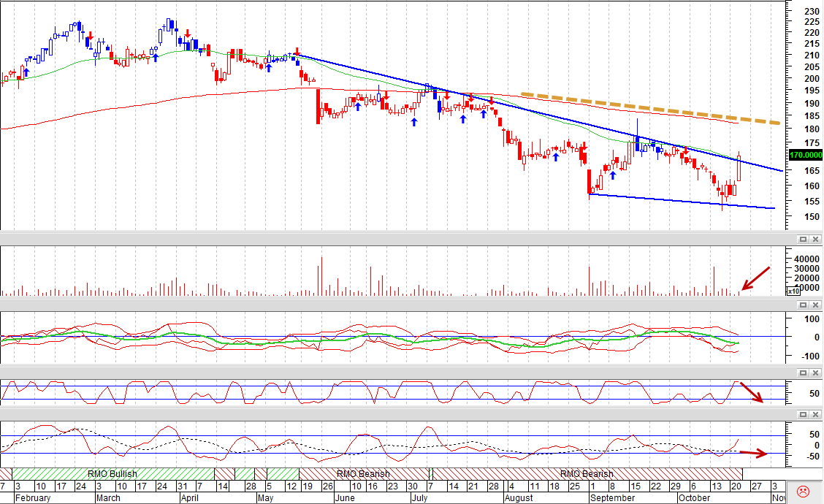Screen dimensions: 824x504
Task: Click the June label on date axis
Action: tap(345, 497)
